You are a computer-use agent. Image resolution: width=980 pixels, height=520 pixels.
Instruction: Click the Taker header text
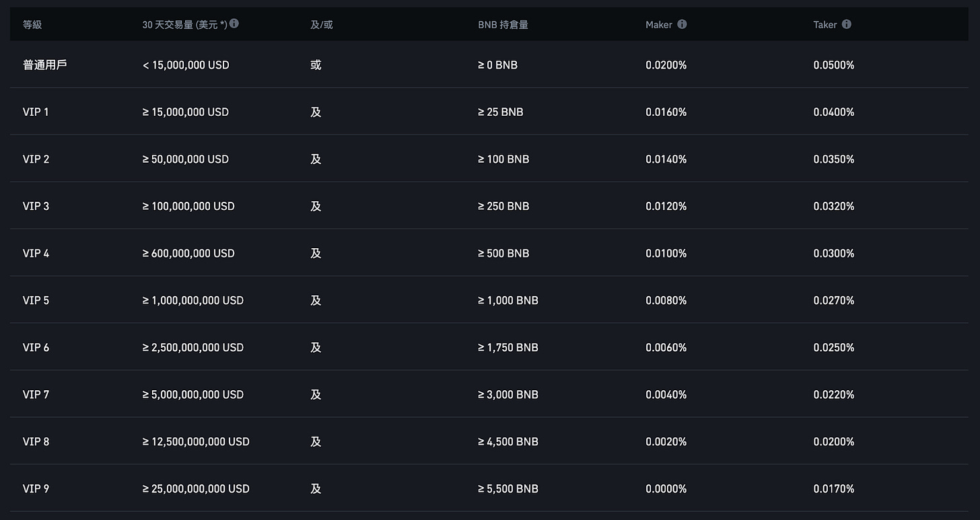click(x=825, y=25)
